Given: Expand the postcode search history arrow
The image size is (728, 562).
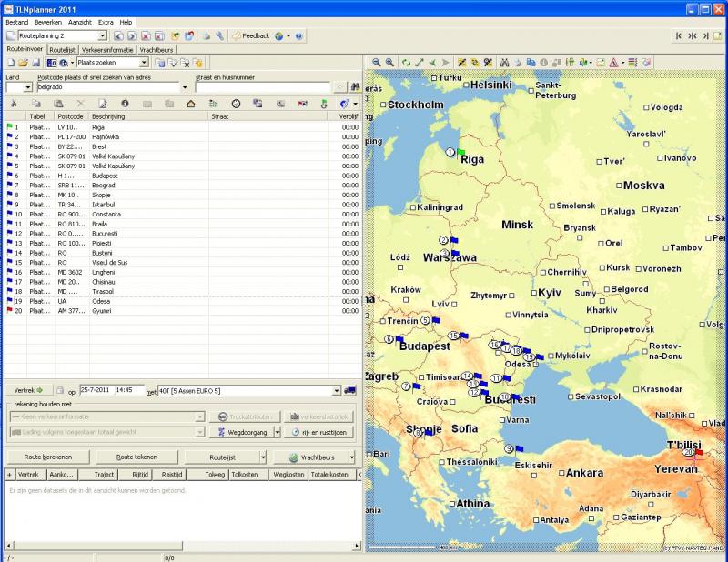Looking at the screenshot, I should click(x=185, y=87).
